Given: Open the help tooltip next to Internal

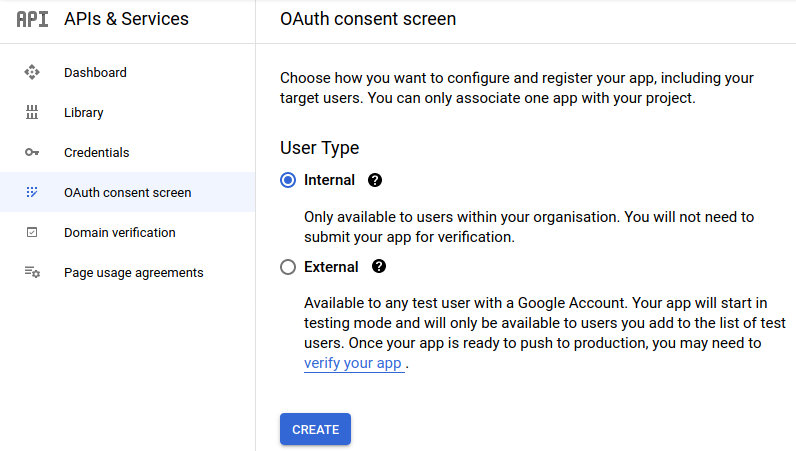Looking at the screenshot, I should tap(375, 181).
